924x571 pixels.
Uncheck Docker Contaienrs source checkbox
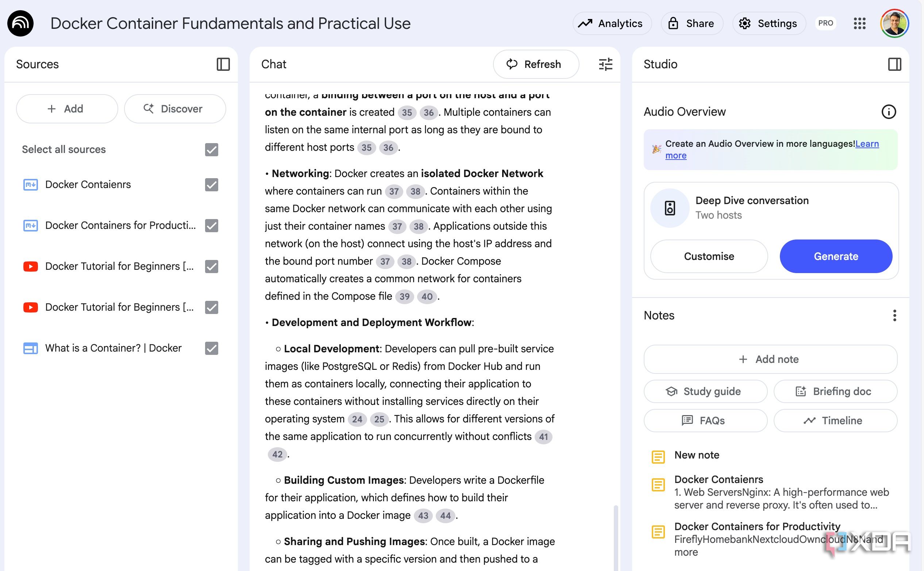pos(211,185)
